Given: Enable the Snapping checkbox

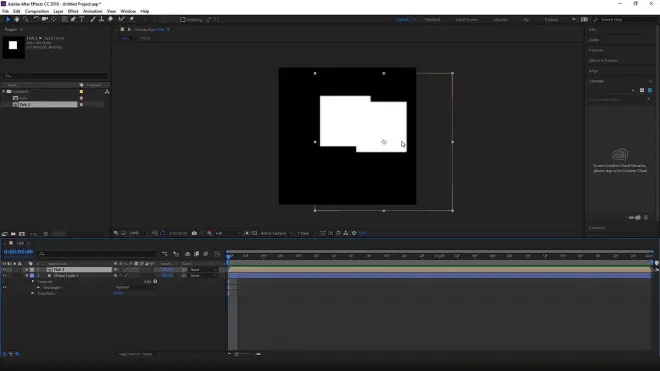Looking at the screenshot, I should 183,19.
